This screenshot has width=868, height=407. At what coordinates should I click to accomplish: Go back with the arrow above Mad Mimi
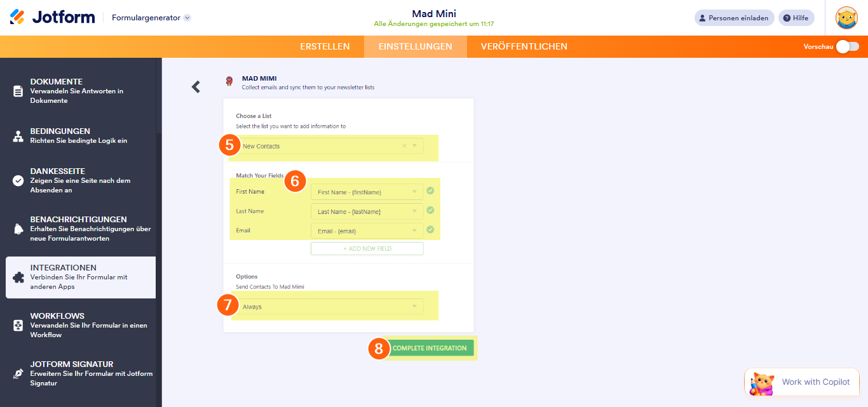click(196, 86)
